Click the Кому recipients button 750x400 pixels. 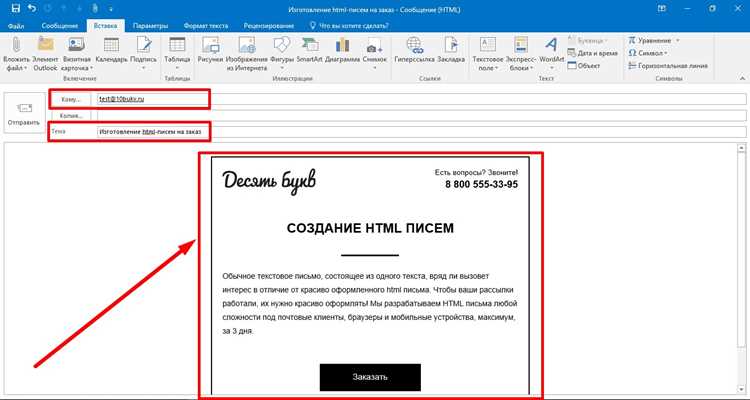tap(71, 100)
